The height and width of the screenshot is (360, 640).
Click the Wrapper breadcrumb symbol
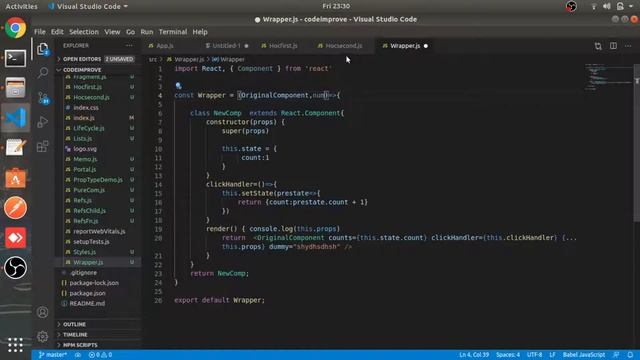[x=229, y=60]
